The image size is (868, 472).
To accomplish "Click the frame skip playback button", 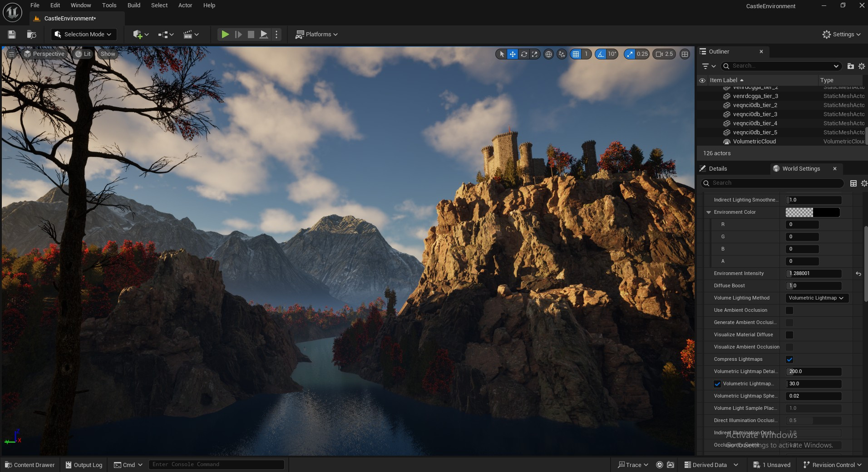I will [x=238, y=34].
